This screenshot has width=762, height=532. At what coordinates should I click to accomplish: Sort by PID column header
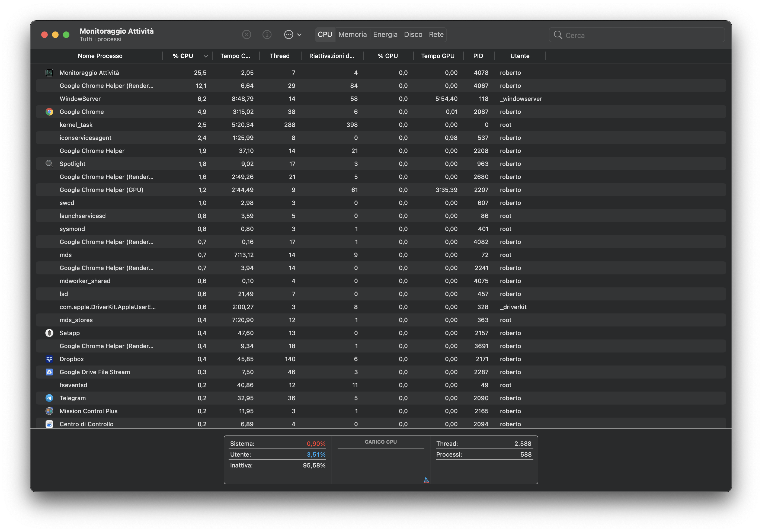click(478, 56)
